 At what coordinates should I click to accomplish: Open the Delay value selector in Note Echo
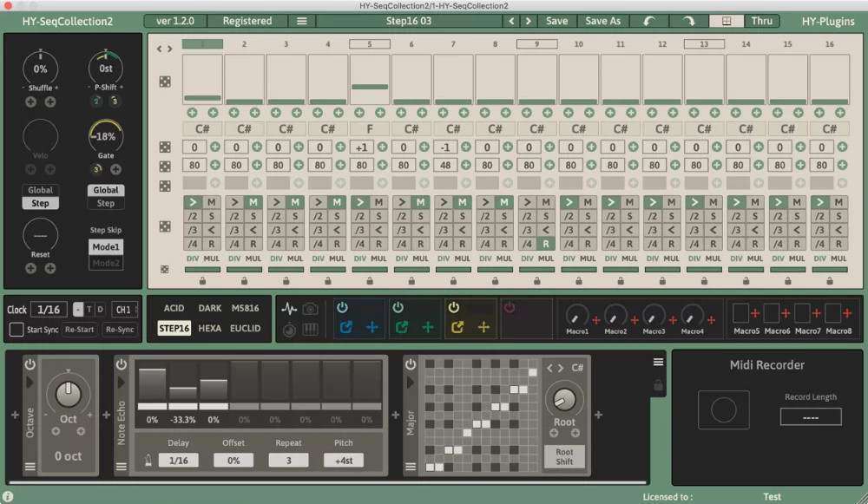tap(179, 460)
